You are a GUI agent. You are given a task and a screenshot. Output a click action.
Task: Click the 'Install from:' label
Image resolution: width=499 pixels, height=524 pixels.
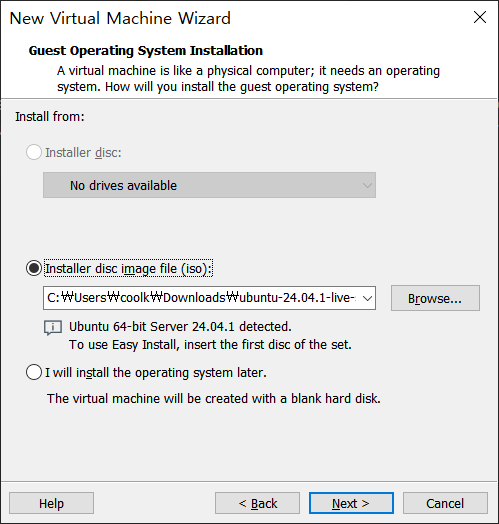(x=50, y=117)
